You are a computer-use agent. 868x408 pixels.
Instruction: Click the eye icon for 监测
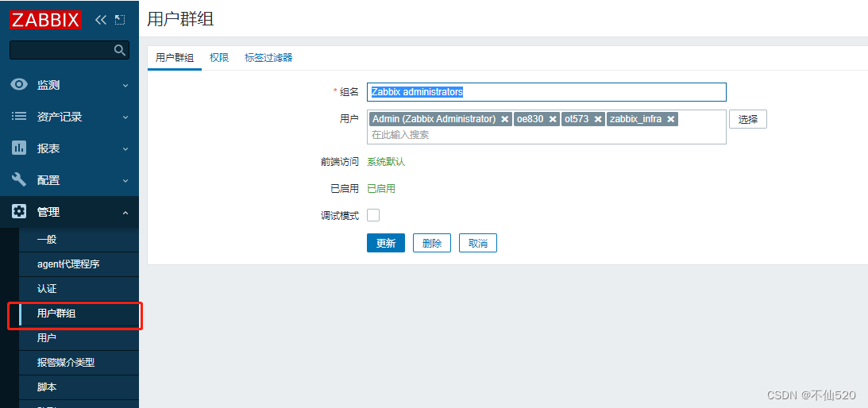tap(19, 85)
